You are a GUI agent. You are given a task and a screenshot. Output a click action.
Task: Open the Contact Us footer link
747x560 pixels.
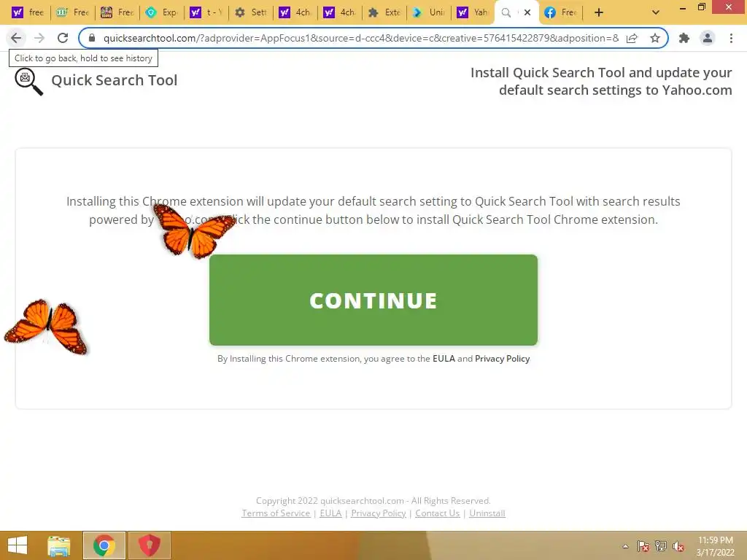(x=438, y=513)
